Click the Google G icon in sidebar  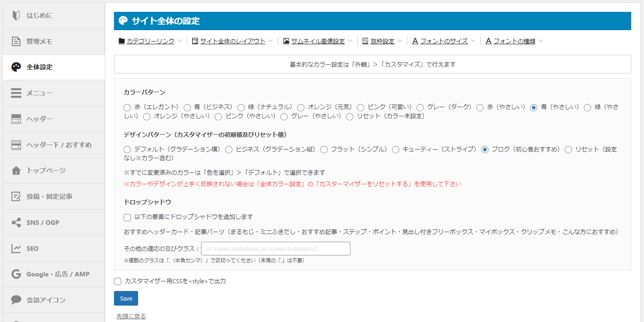click(16, 274)
